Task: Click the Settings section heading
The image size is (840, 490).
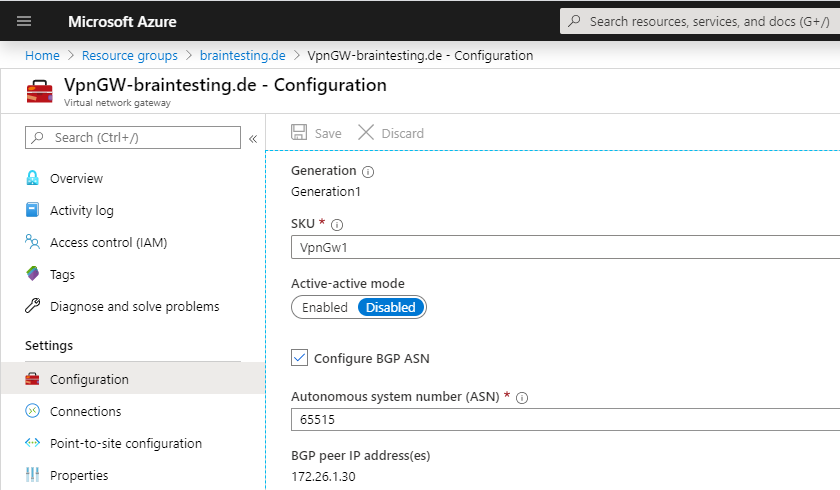Action: 49,345
